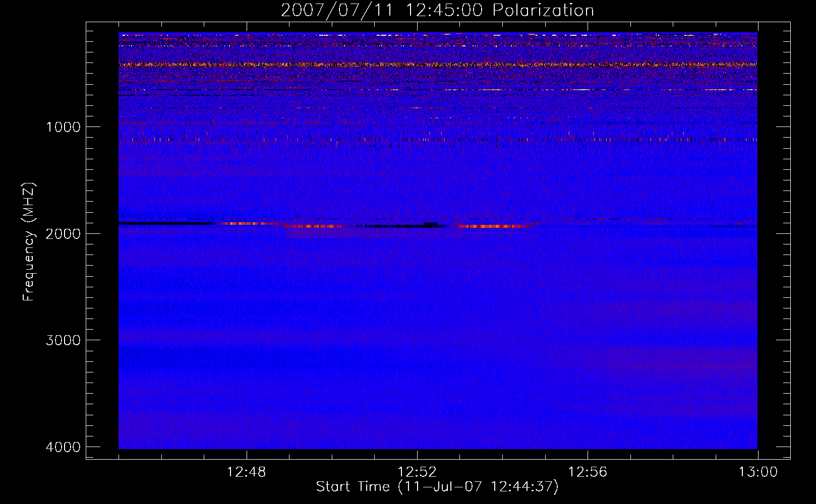Click the 12:48 time tick label
Image resolution: width=816 pixels, height=504 pixels.
(x=247, y=472)
